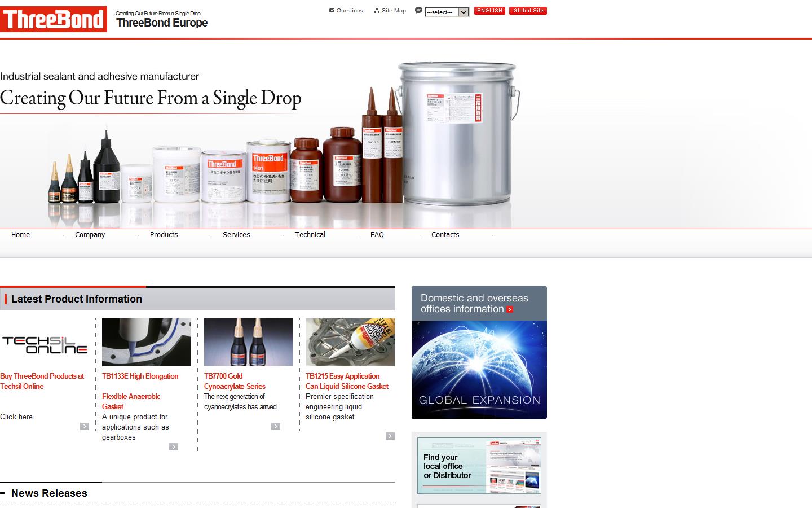Select the Home menu item
The height and width of the screenshot is (508, 812).
(x=20, y=235)
